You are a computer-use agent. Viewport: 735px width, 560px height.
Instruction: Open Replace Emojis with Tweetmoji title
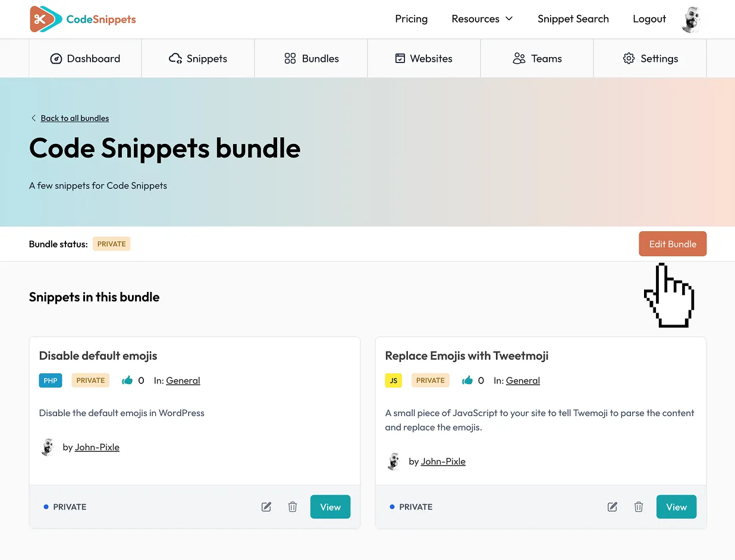(x=467, y=355)
